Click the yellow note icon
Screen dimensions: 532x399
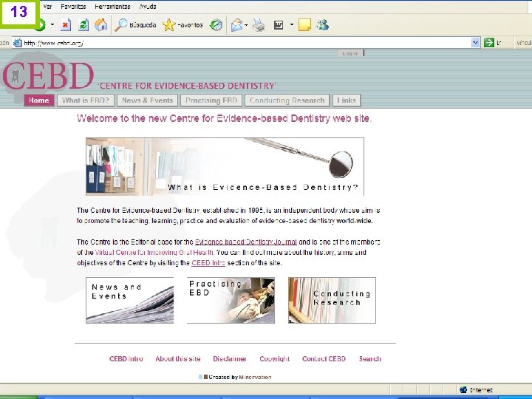[304, 25]
